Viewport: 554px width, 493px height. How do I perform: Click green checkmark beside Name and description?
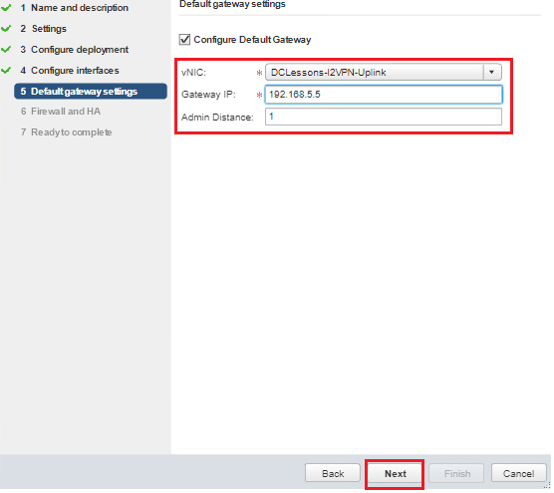(x=6, y=7)
